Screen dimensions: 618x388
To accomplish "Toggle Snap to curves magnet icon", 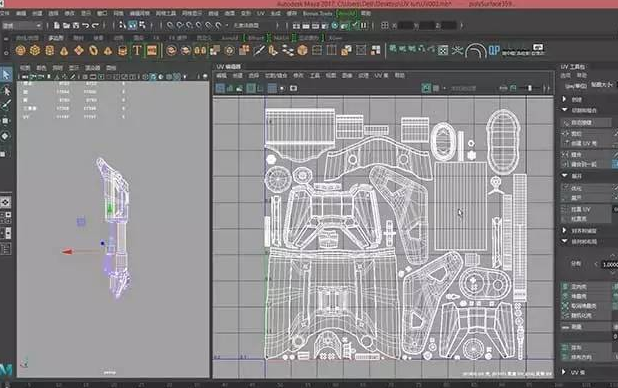I will (180, 26).
